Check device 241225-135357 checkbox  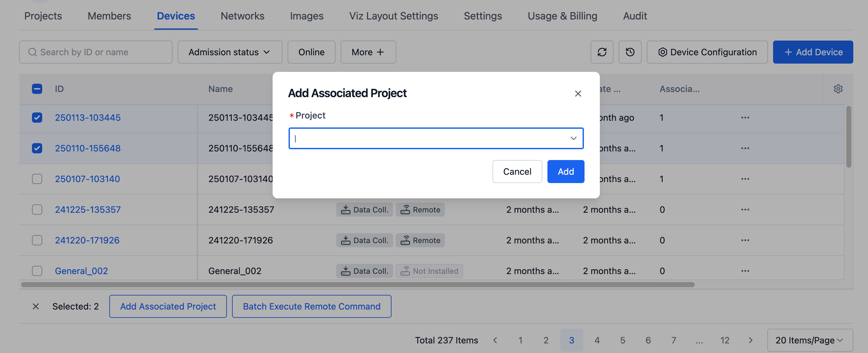click(37, 210)
